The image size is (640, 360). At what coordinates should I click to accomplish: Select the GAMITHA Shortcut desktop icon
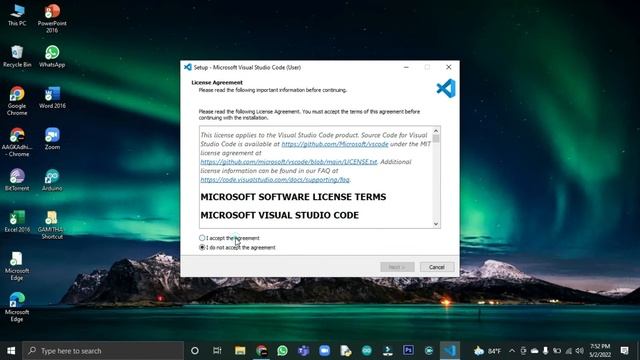coord(52,224)
